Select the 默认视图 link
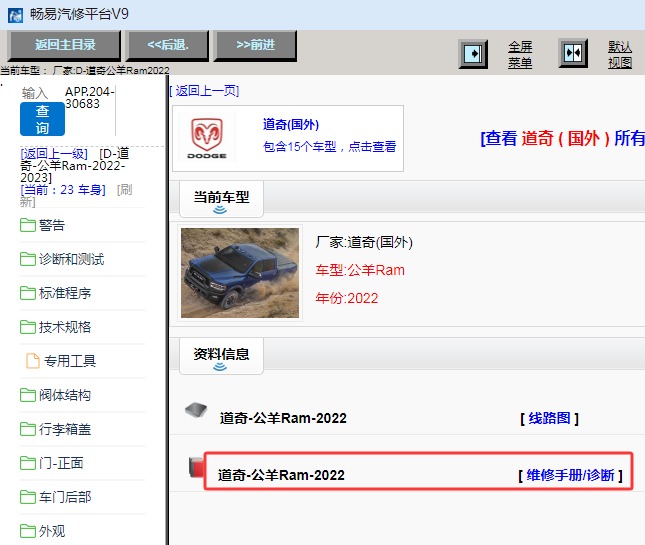Image resolution: width=645 pixels, height=545 pixels. tap(620, 54)
